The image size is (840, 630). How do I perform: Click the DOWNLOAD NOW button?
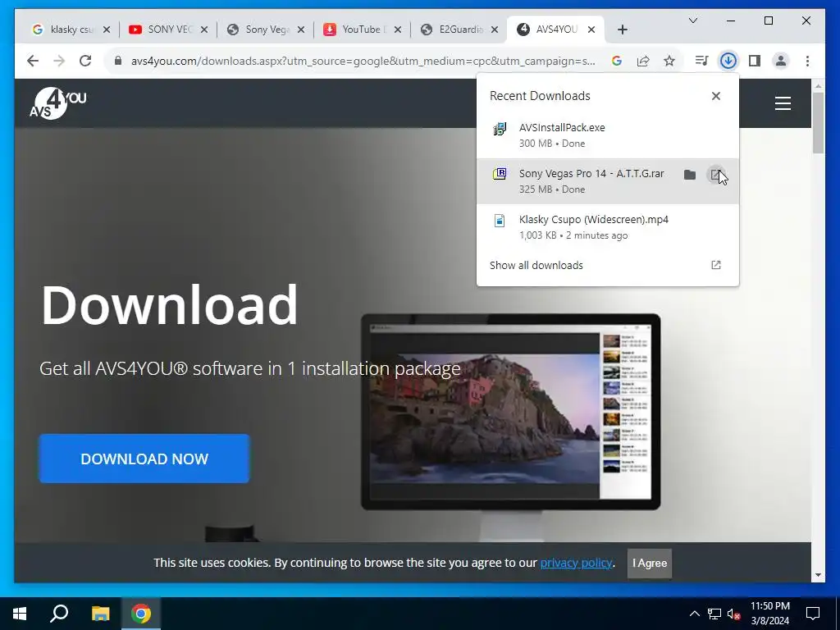coord(144,459)
